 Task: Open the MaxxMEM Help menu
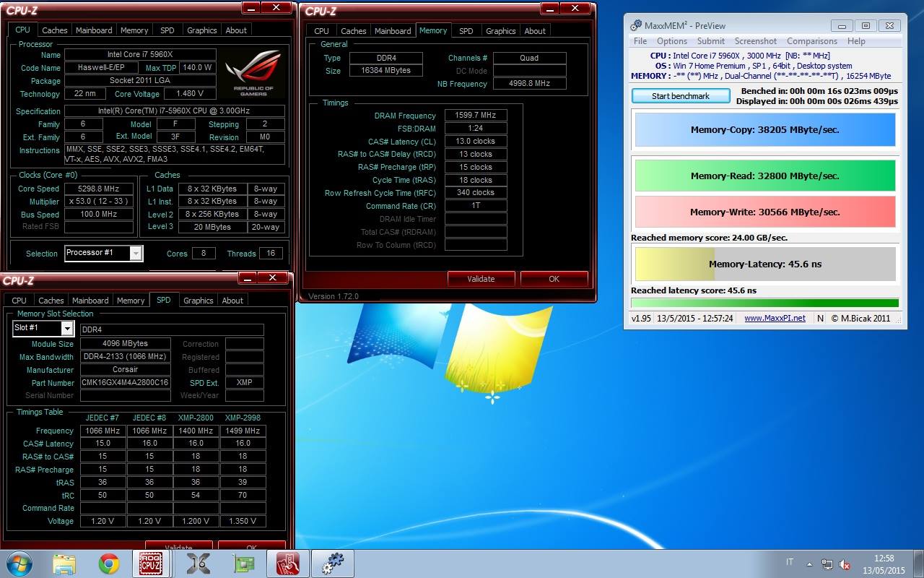pos(856,41)
